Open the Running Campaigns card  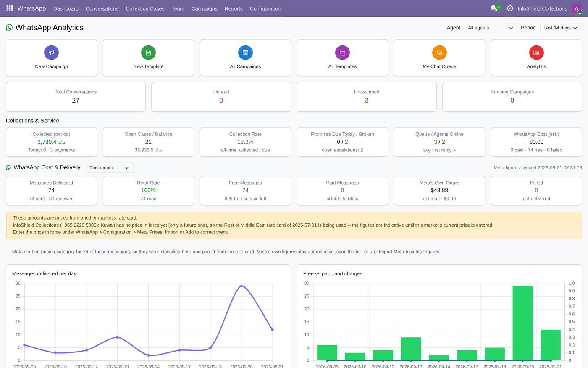pos(512,97)
